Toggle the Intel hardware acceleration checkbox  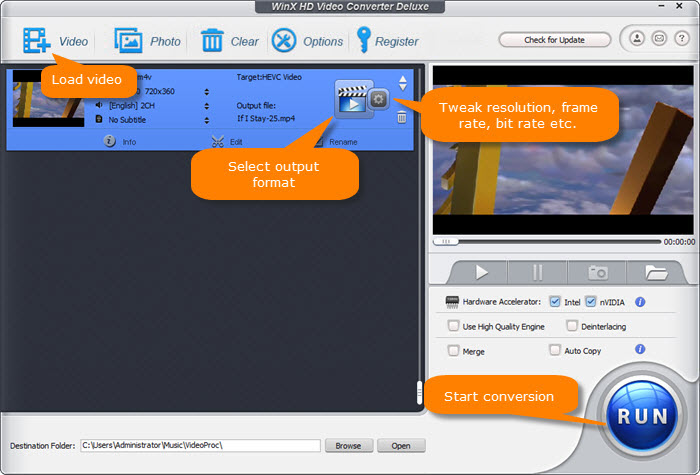point(555,302)
